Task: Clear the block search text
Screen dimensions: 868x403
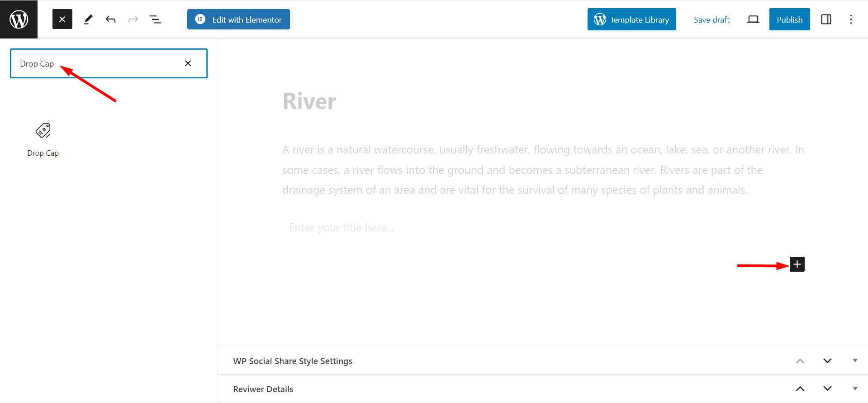Action: (188, 63)
